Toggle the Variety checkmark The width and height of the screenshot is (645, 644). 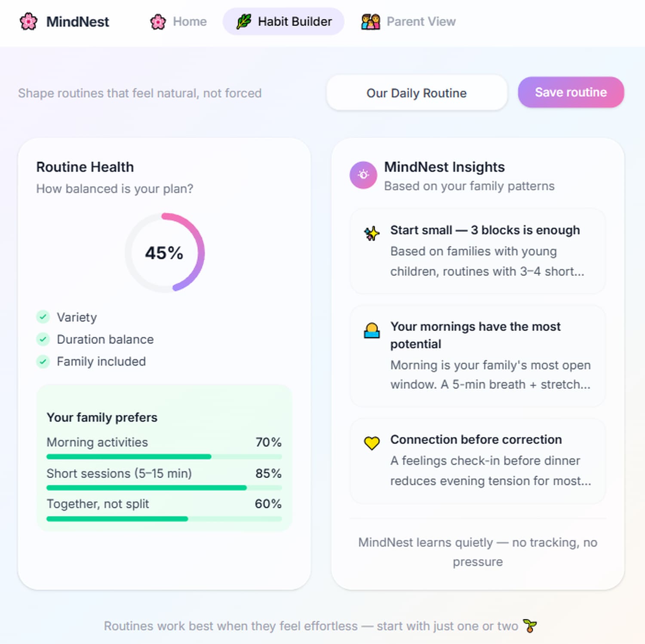coord(43,317)
